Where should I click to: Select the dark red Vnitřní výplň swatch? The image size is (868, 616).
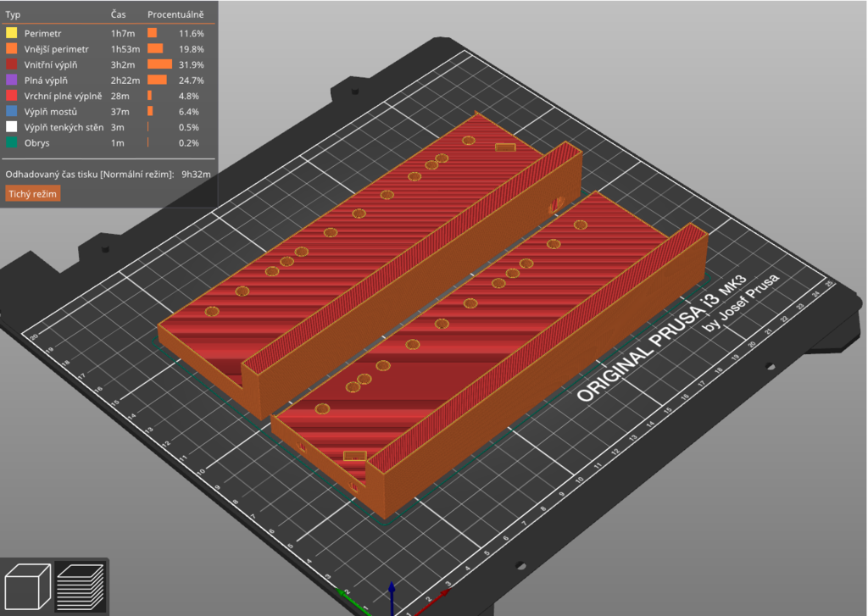coord(12,64)
